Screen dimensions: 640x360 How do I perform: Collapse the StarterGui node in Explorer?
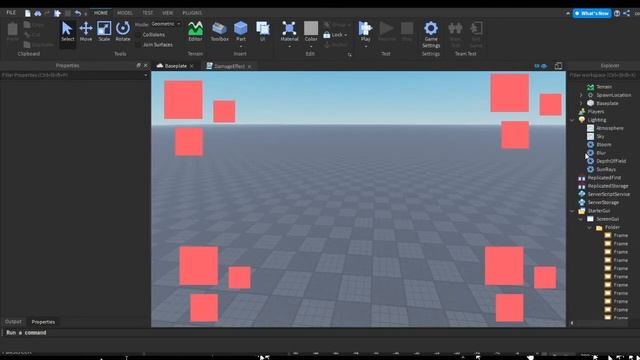(572, 211)
